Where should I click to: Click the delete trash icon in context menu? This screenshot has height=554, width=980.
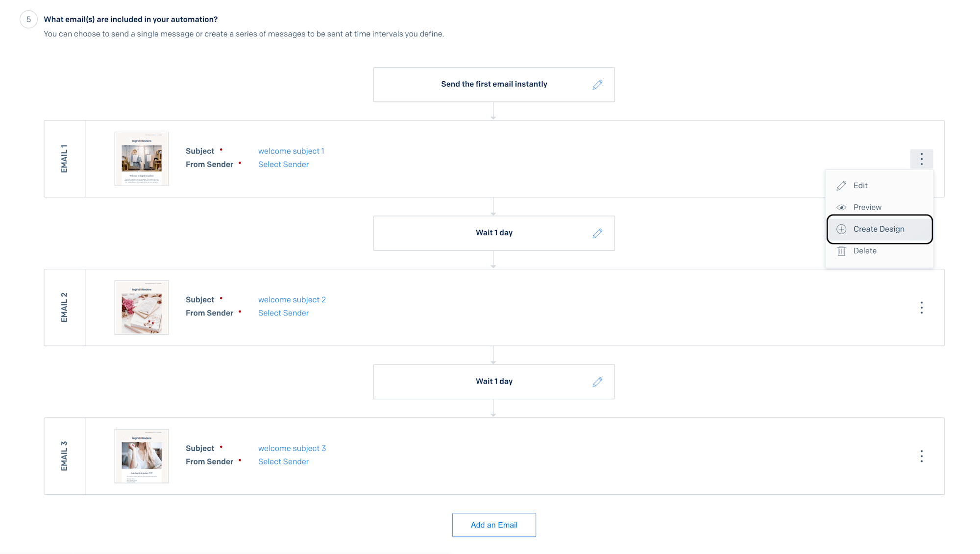pos(841,250)
